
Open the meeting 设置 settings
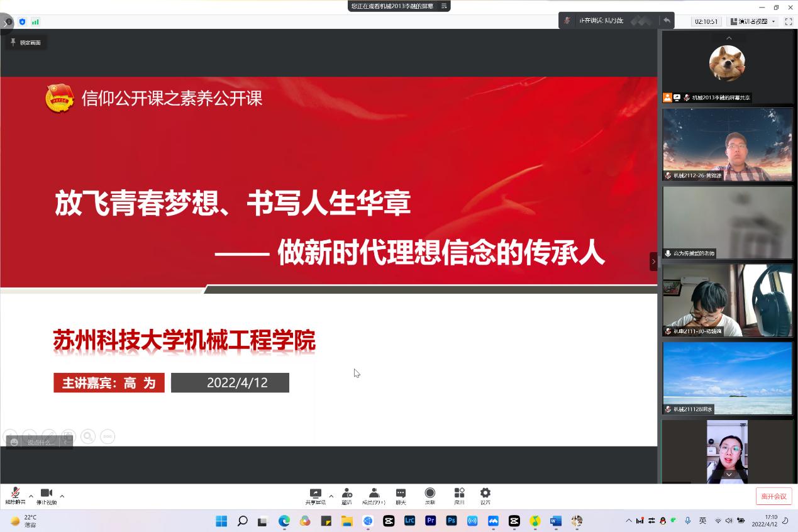coord(485,496)
